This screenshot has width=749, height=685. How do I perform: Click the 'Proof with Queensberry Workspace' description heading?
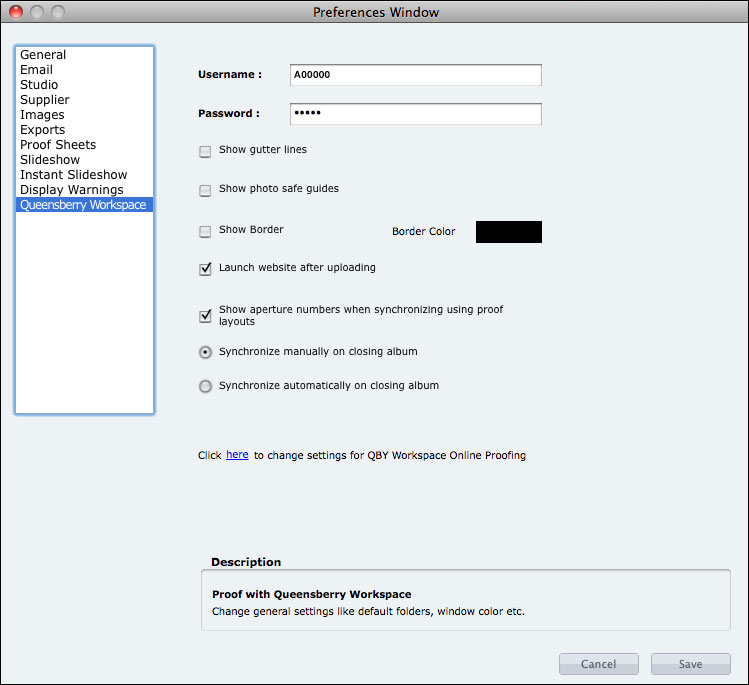click(x=311, y=594)
